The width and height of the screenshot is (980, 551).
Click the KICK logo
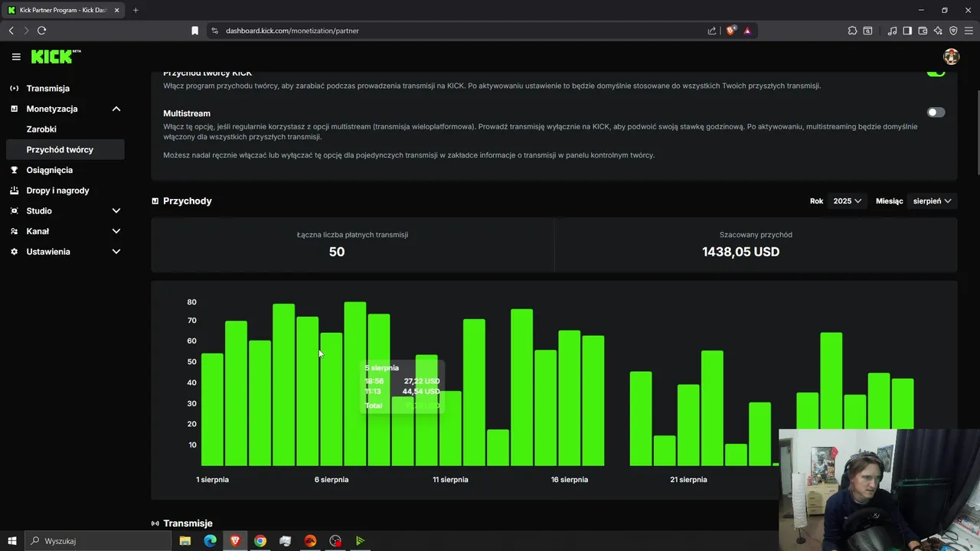pyautogui.click(x=55, y=57)
